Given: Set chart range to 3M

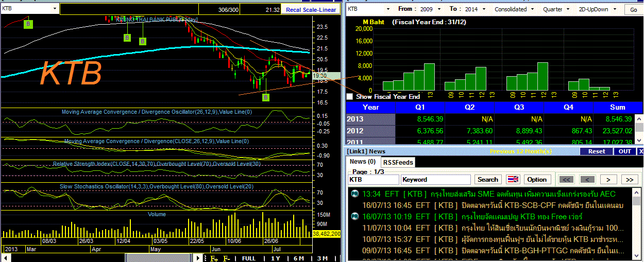Looking at the screenshot, I should click(323, 258).
